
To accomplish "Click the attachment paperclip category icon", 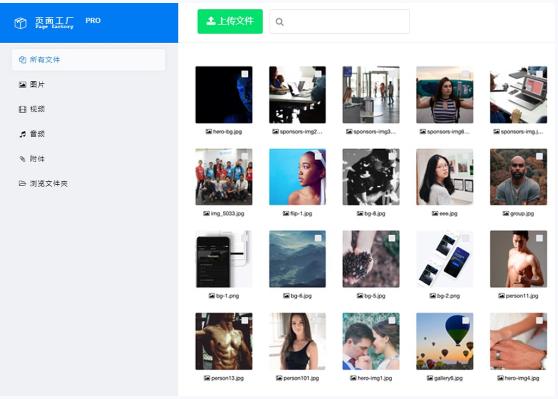I will 22,159.
